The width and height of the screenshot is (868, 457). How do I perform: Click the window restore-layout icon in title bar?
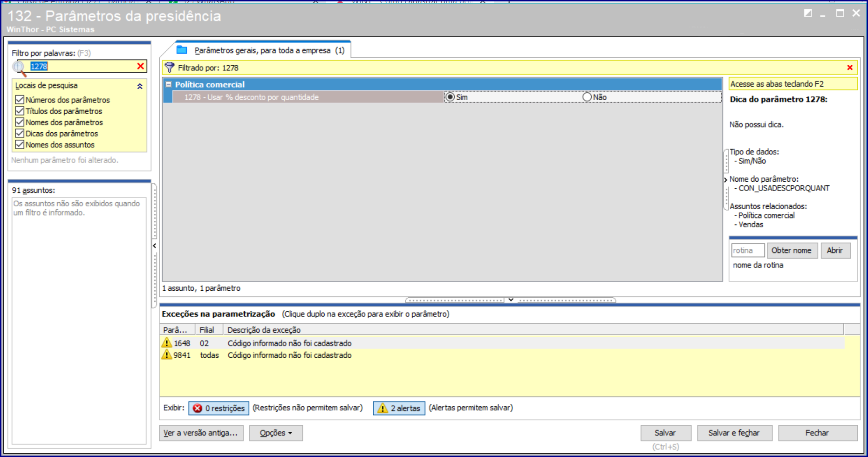808,13
